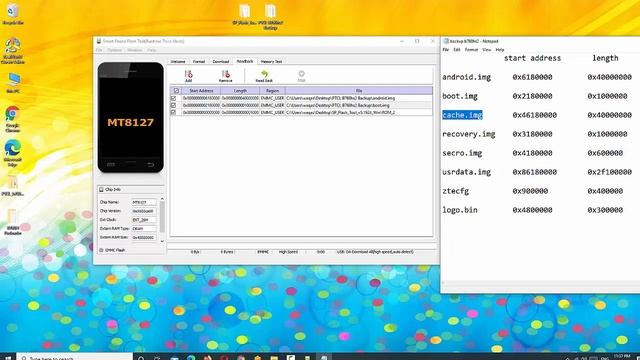Click android.img file path cell
This screenshot has width=640, height=360.
(x=359, y=98)
